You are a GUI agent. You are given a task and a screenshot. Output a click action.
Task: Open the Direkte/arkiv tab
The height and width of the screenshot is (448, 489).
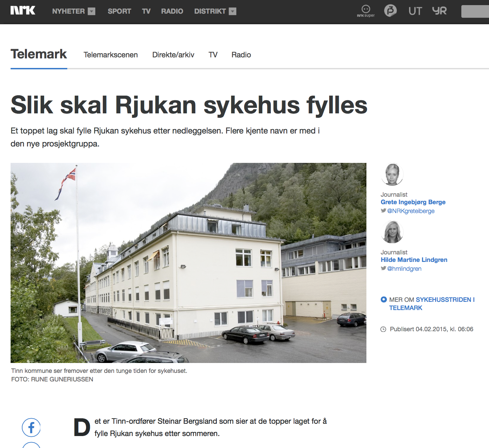tap(173, 55)
